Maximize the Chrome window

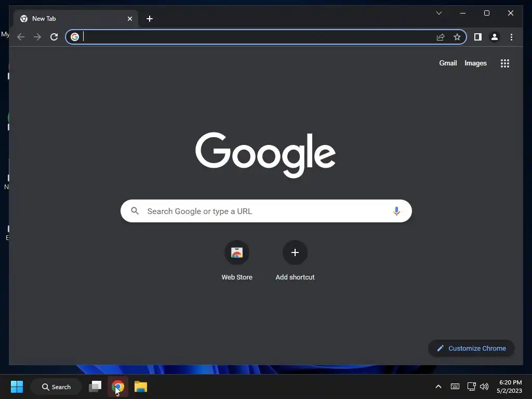pyautogui.click(x=486, y=13)
